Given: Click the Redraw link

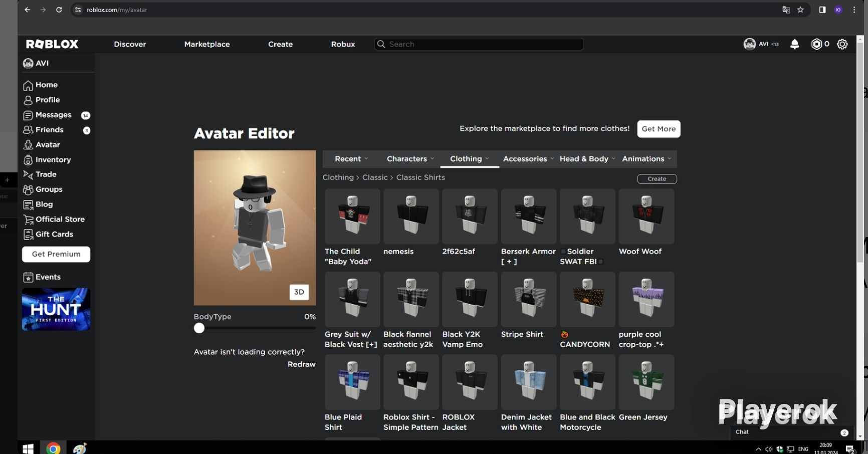Looking at the screenshot, I should pos(301,364).
